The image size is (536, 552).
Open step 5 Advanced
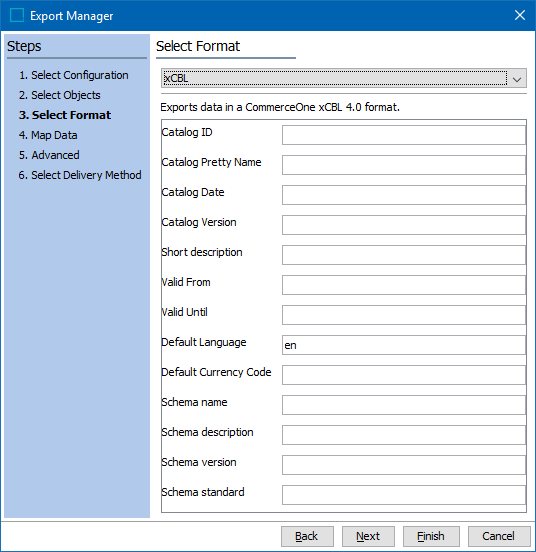click(49, 155)
